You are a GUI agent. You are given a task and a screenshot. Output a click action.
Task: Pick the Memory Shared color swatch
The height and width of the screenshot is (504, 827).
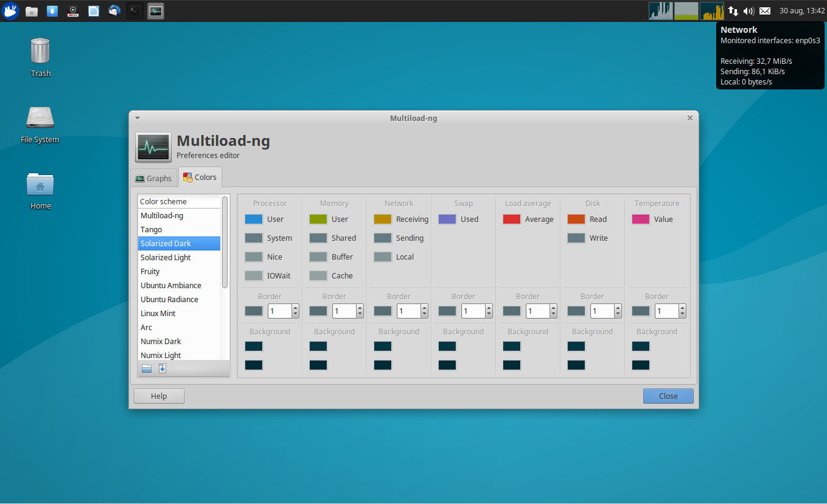click(x=318, y=238)
